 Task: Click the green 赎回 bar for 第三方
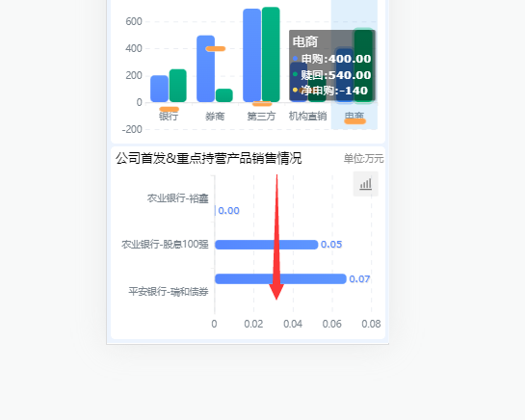click(271, 55)
